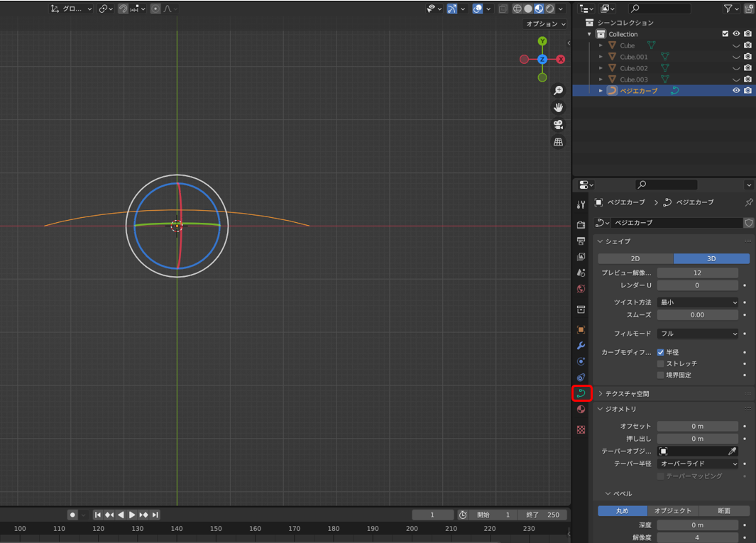Open the pivot point dropdown
This screenshot has width=756, height=543.
click(106, 9)
